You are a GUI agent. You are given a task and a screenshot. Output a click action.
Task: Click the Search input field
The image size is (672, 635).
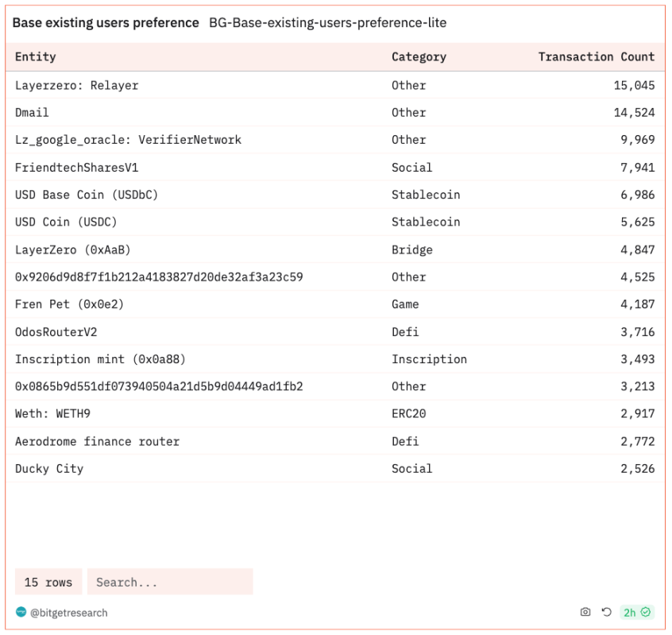[170, 582]
